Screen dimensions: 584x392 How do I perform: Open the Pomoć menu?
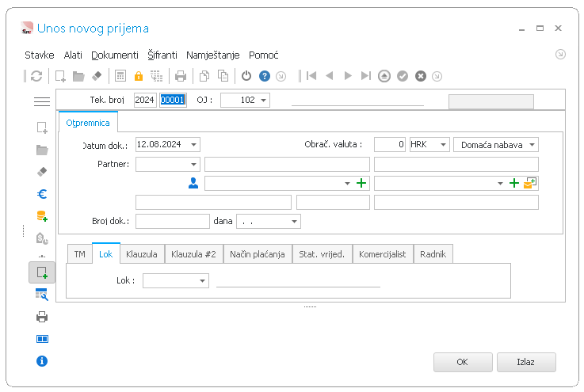click(x=264, y=55)
